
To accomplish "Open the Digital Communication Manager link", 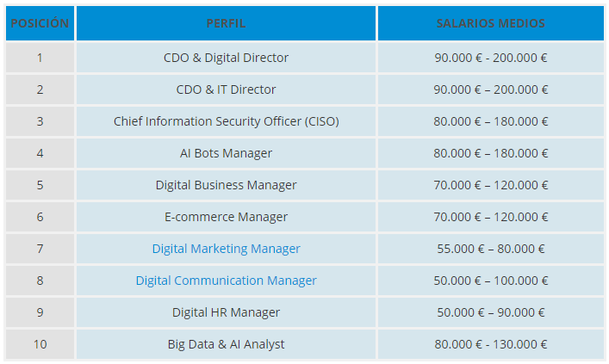I will pyautogui.click(x=226, y=281).
